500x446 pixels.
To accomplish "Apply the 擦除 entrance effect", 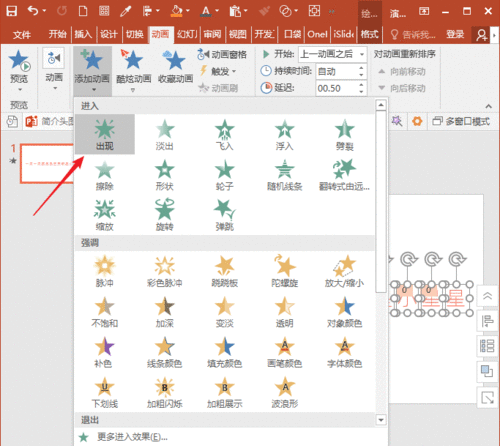I will [105, 175].
